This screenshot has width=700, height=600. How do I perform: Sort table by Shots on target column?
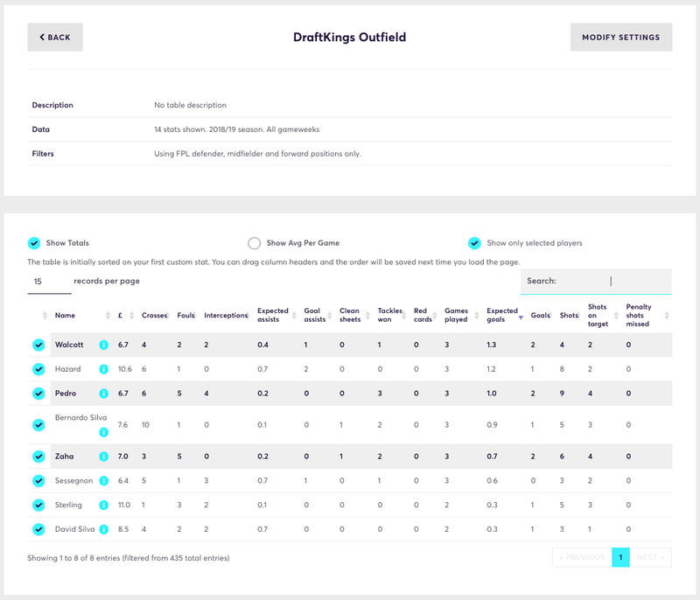tap(602, 316)
